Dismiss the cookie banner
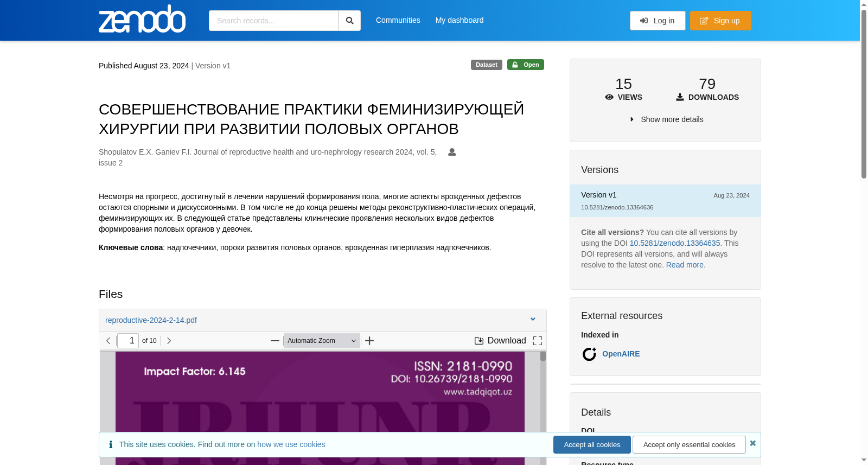 click(752, 443)
